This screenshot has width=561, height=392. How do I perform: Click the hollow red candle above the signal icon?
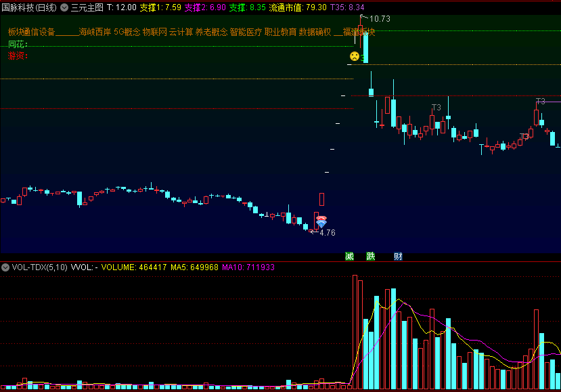[321, 200]
